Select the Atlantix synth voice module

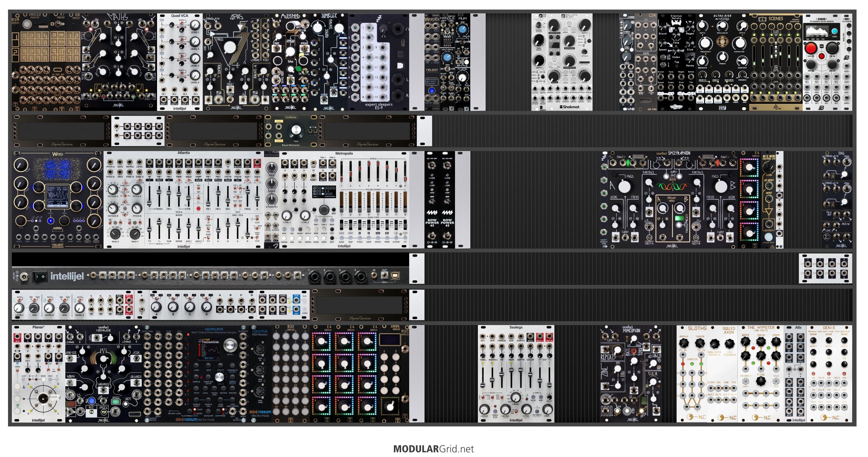[x=184, y=200]
